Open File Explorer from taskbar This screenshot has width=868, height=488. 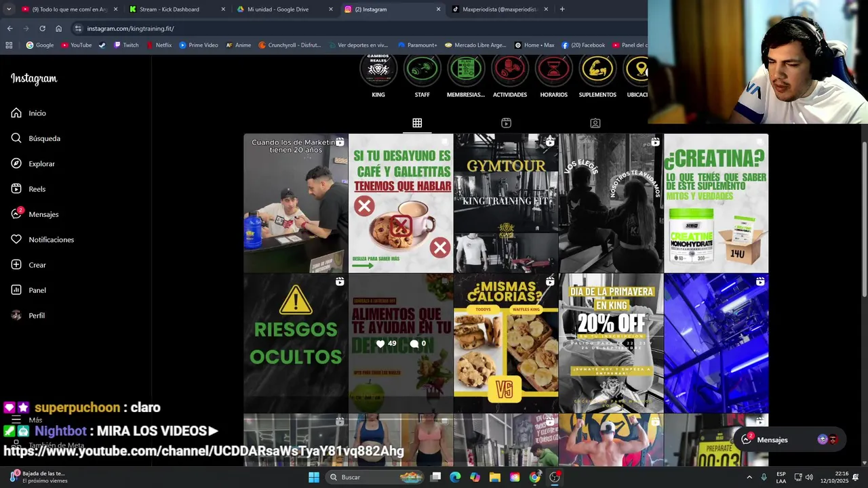coord(495,477)
